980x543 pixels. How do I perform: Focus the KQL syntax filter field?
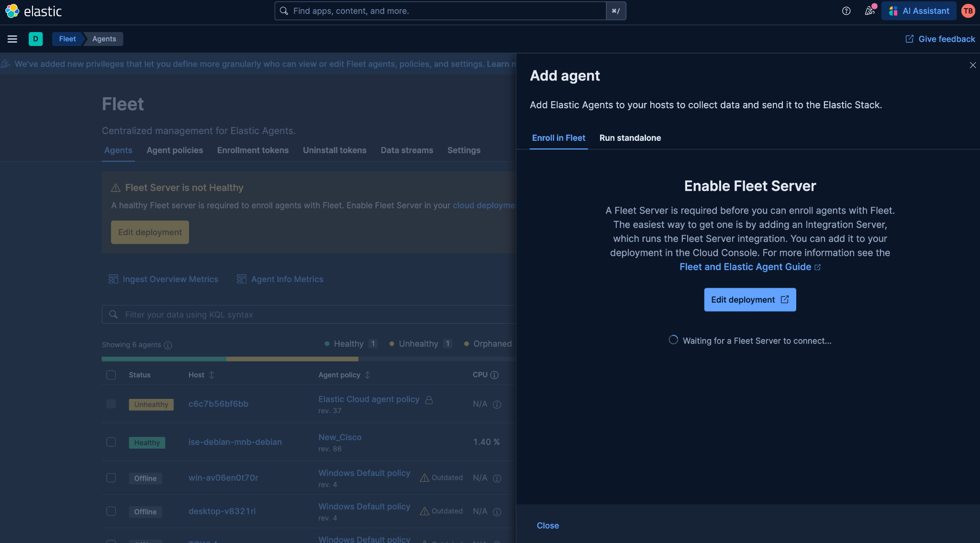(x=309, y=315)
